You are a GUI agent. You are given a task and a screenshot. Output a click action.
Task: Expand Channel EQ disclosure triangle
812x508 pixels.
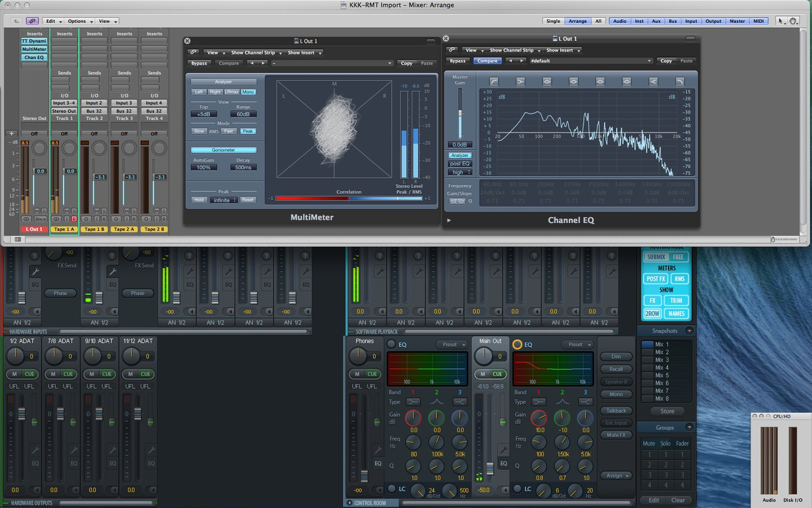point(449,220)
